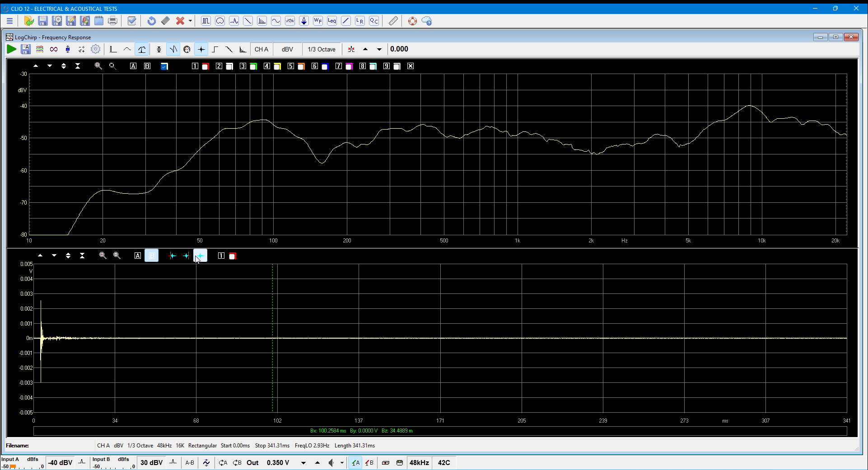Select overlay slot 9 button

387,66
